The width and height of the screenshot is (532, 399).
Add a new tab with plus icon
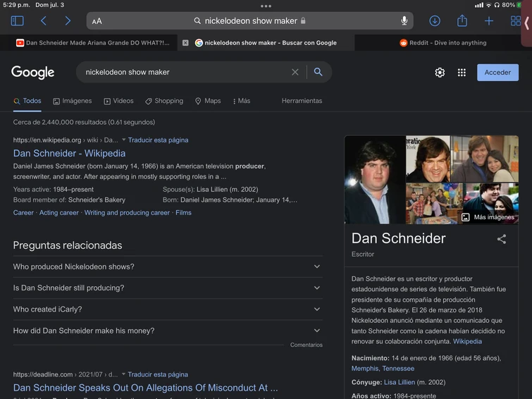pyautogui.click(x=489, y=21)
